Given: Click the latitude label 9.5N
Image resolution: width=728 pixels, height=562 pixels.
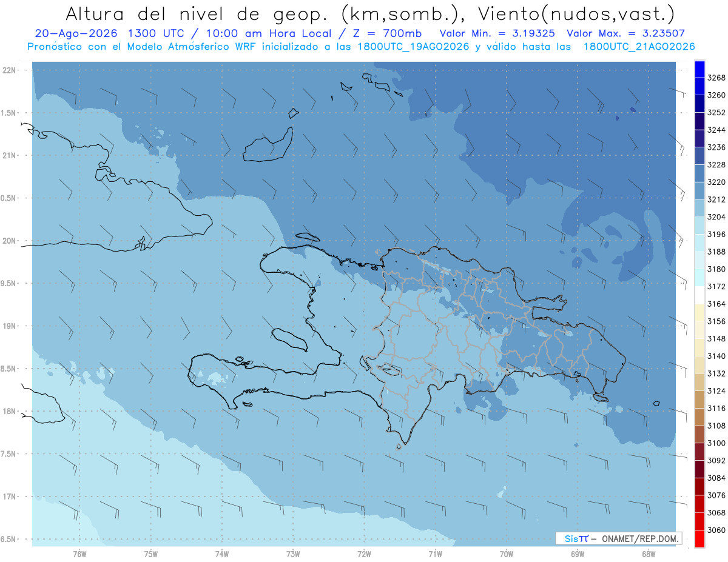Looking at the screenshot, I should pyautogui.click(x=9, y=284).
